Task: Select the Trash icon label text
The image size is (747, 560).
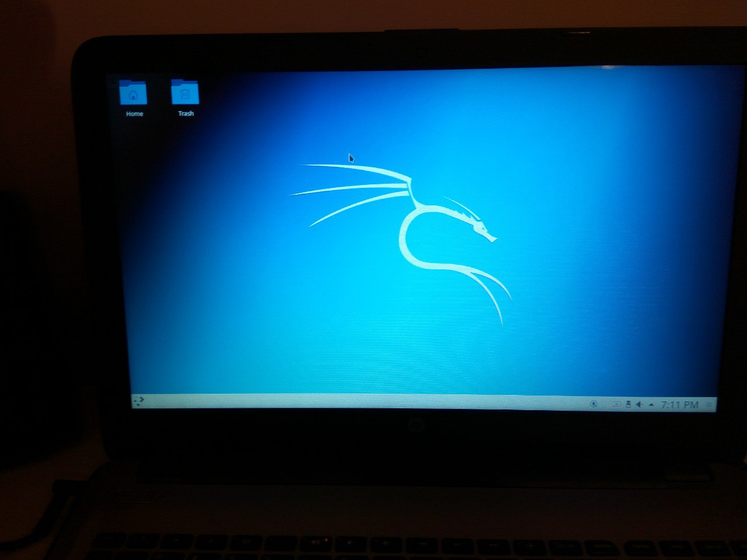Action: pyautogui.click(x=186, y=113)
